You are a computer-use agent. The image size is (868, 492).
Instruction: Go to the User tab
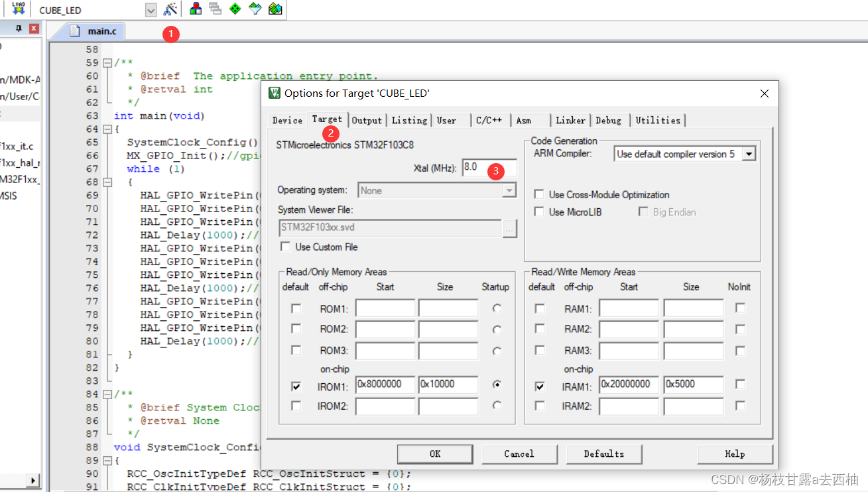tap(446, 120)
